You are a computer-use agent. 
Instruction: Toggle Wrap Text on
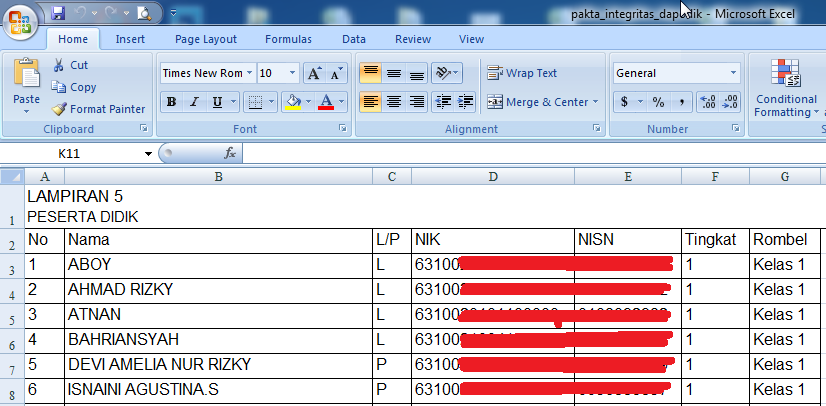pyautogui.click(x=522, y=73)
